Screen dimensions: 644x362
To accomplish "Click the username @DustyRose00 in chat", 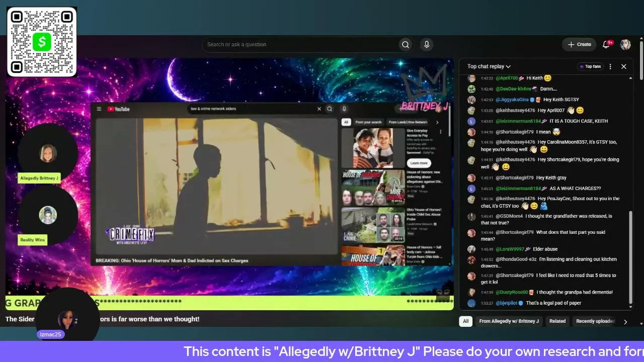I will pos(512,292).
